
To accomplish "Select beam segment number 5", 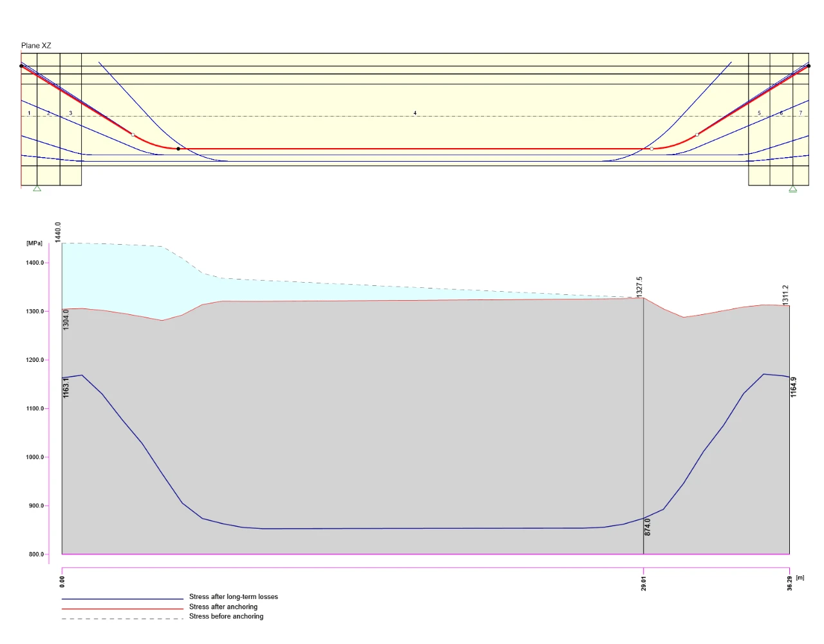I will pyautogui.click(x=759, y=113).
